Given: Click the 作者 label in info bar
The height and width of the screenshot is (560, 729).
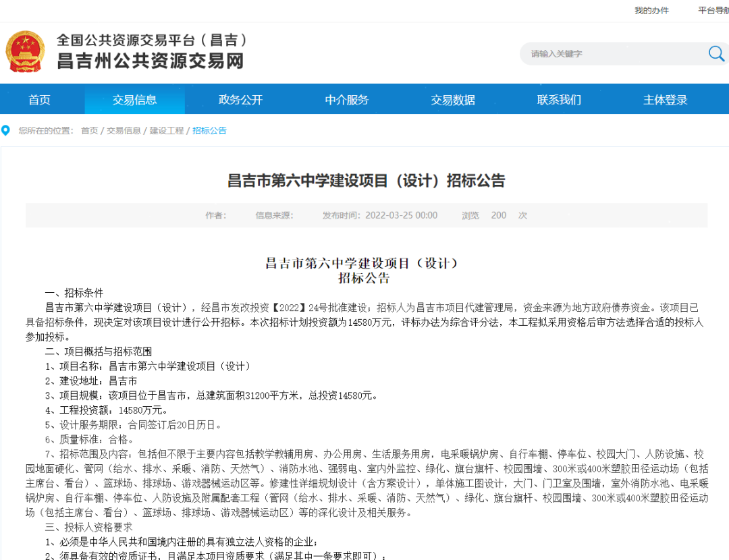Looking at the screenshot, I should [216, 215].
